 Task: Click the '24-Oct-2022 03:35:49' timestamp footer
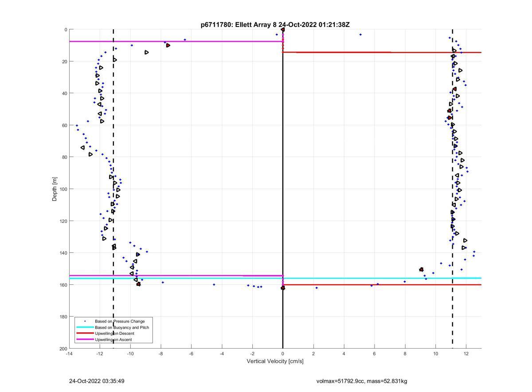96,381
